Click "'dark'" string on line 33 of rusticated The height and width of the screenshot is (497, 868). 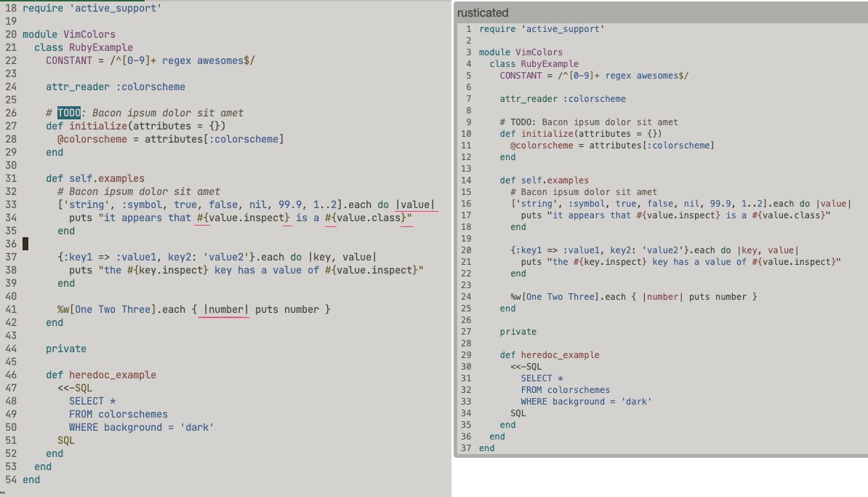click(x=636, y=401)
